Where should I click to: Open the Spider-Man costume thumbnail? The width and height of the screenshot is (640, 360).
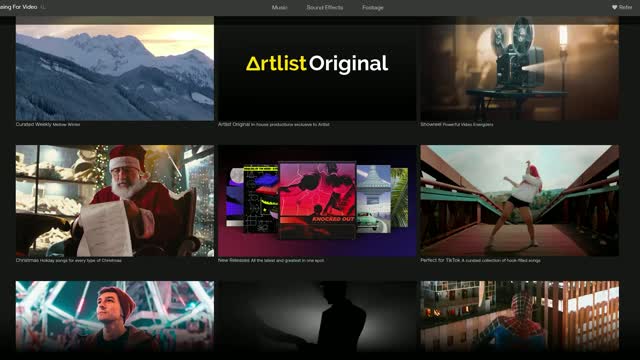(520, 316)
